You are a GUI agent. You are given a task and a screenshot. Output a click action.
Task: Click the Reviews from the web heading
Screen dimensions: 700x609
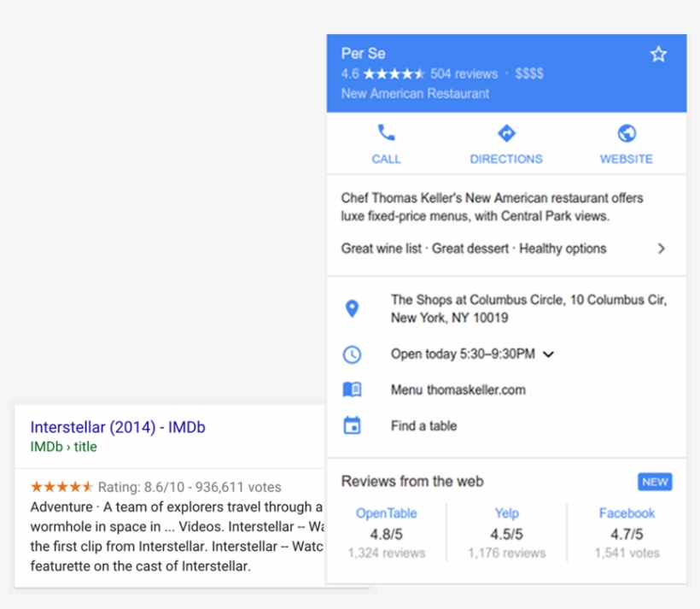412,481
